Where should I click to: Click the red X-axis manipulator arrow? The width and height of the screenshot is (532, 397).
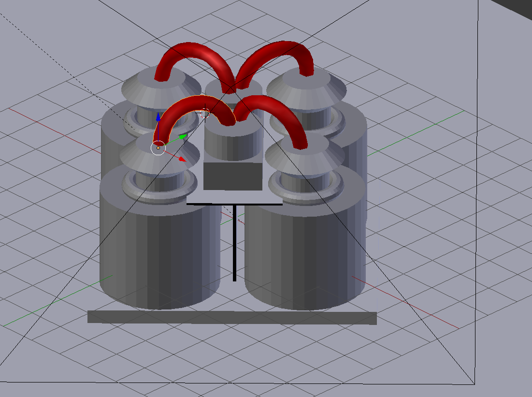point(182,159)
